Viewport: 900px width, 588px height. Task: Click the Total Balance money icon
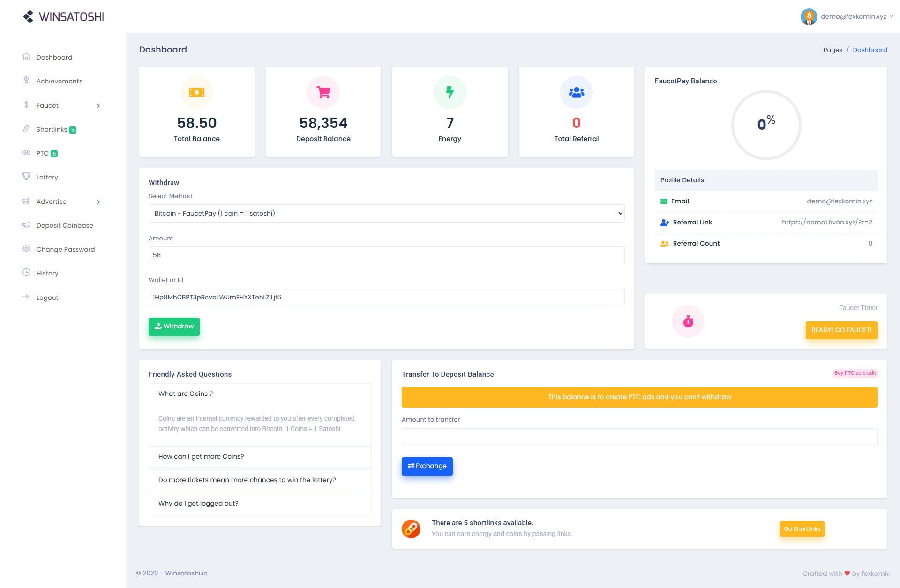click(x=196, y=92)
